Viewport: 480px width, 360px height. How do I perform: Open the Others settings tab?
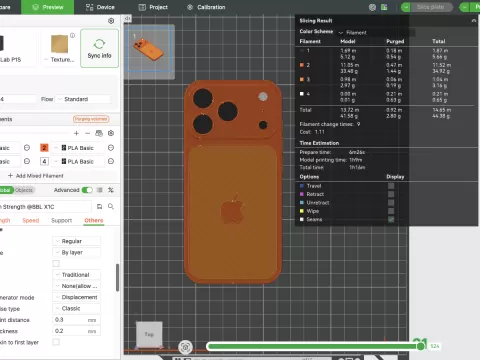point(94,220)
